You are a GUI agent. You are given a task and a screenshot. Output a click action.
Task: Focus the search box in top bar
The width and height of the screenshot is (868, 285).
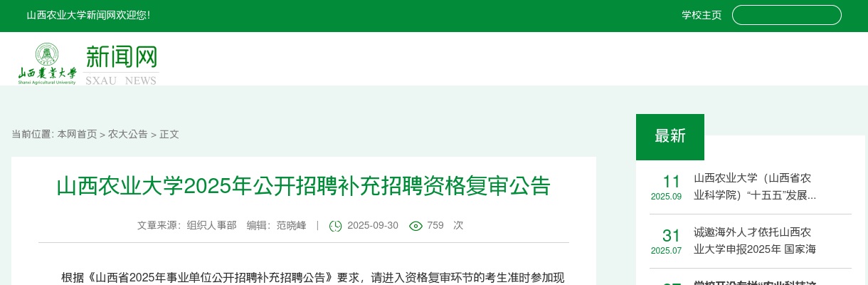[x=787, y=15]
